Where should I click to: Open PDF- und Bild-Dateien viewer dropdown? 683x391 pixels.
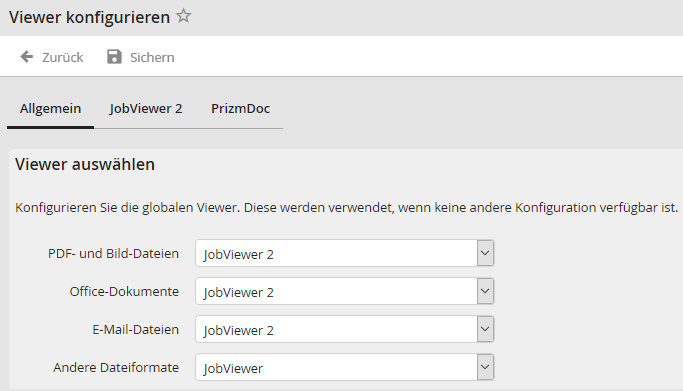(x=345, y=253)
